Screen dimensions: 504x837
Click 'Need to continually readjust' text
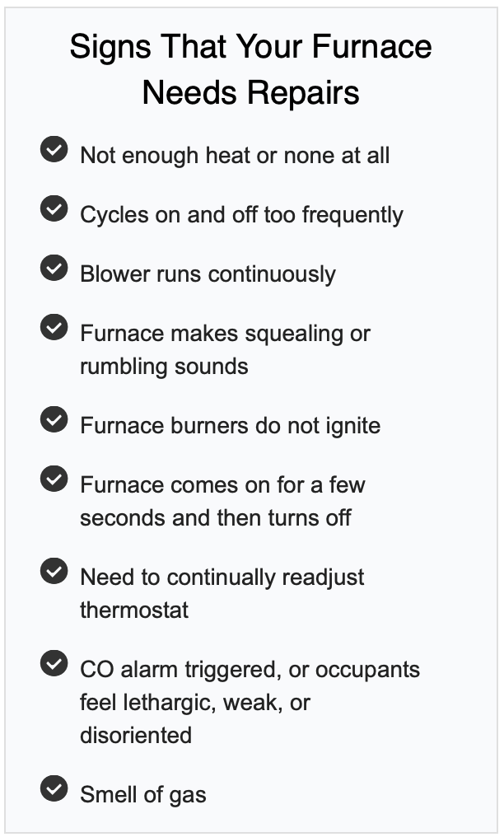[x=222, y=577]
